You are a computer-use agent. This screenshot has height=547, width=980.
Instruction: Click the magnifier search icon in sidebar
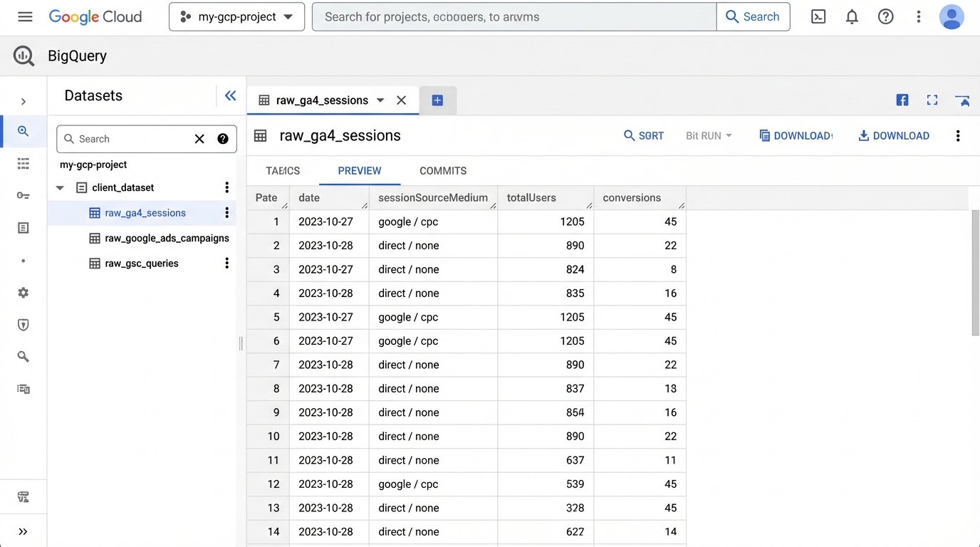coord(24,355)
